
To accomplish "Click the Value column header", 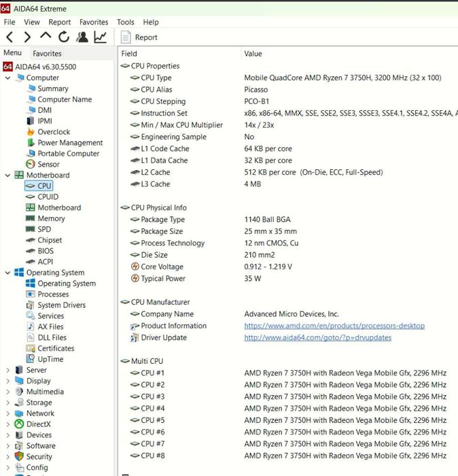I will click(253, 54).
